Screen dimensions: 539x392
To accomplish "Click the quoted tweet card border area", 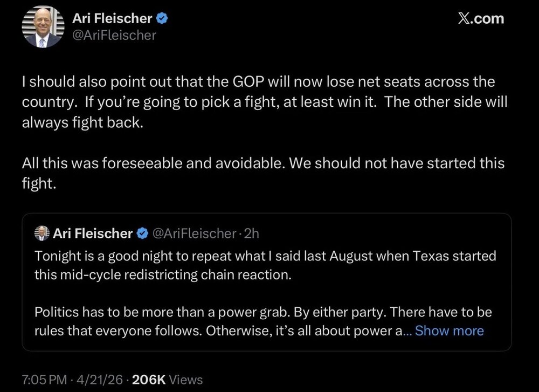I will [x=267, y=282].
